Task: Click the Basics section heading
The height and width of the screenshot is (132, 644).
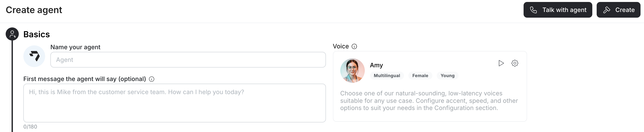Action: coord(36,34)
